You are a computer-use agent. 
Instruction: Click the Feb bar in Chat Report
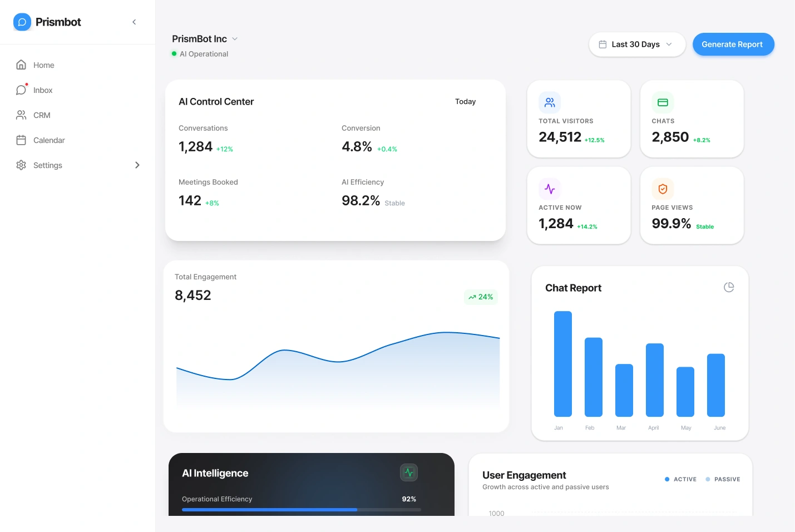(594, 377)
